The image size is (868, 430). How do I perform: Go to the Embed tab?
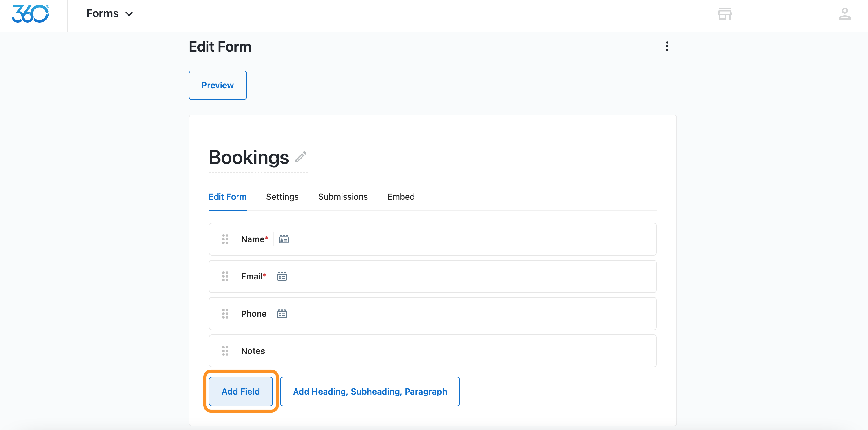coord(401,197)
